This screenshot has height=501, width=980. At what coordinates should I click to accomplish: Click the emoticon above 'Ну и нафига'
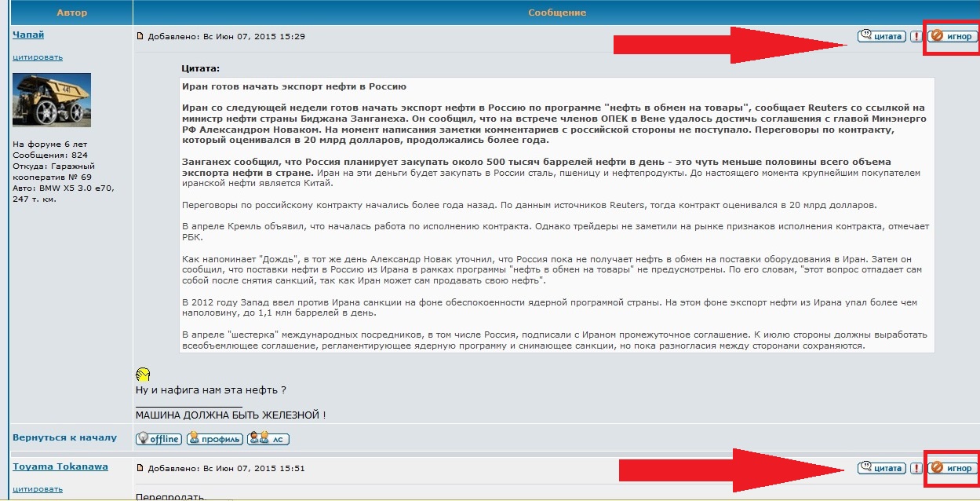143,375
